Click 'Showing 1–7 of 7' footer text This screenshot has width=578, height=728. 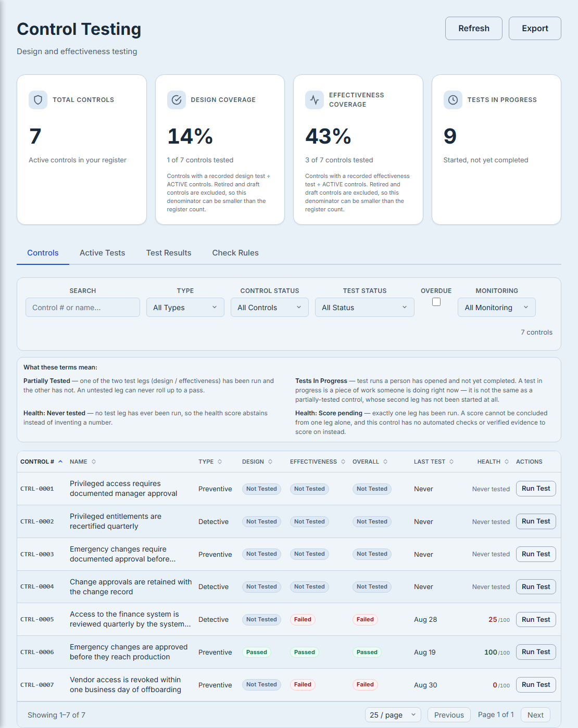(56, 715)
